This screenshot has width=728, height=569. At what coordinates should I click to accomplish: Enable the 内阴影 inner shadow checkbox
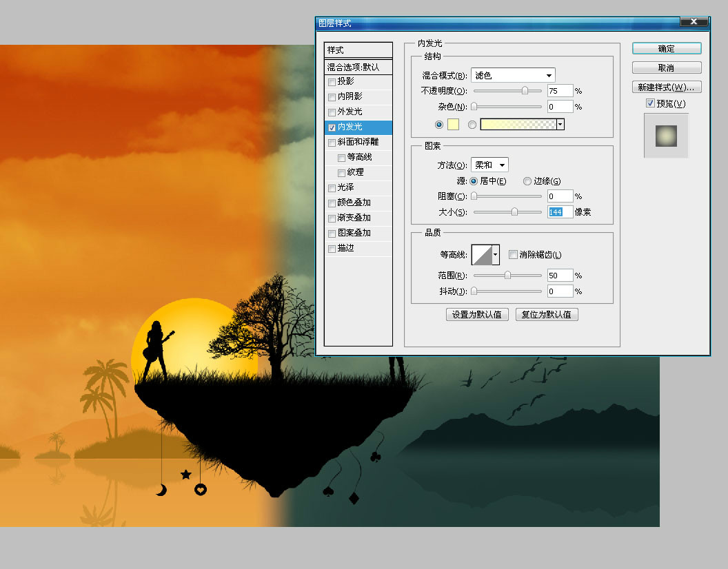332,97
